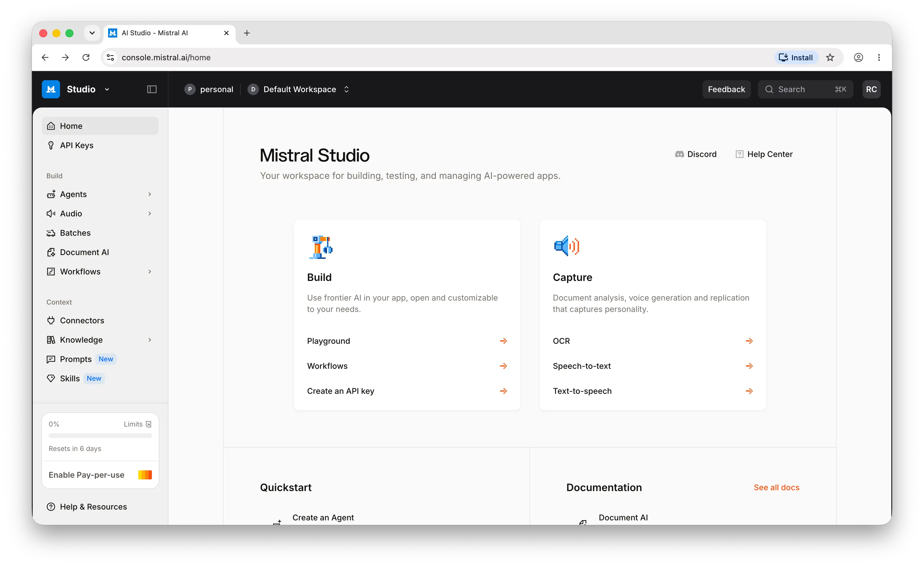Click the API Keys key icon
This screenshot has height=567, width=924.
pyautogui.click(x=51, y=146)
